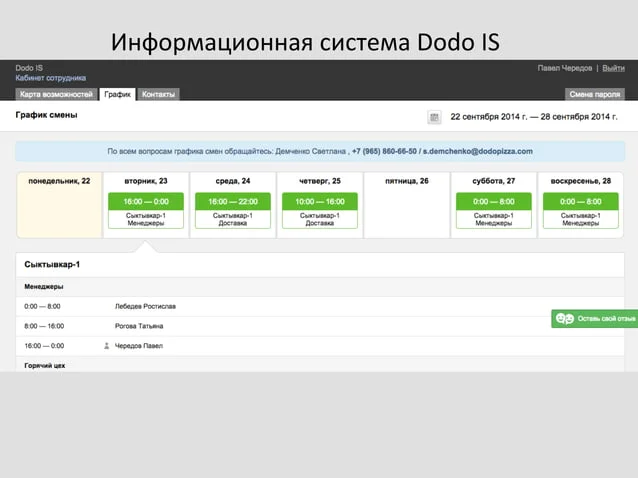
Task: Select the Sunday 0:00 — 8:00 shift
Action: point(581,210)
